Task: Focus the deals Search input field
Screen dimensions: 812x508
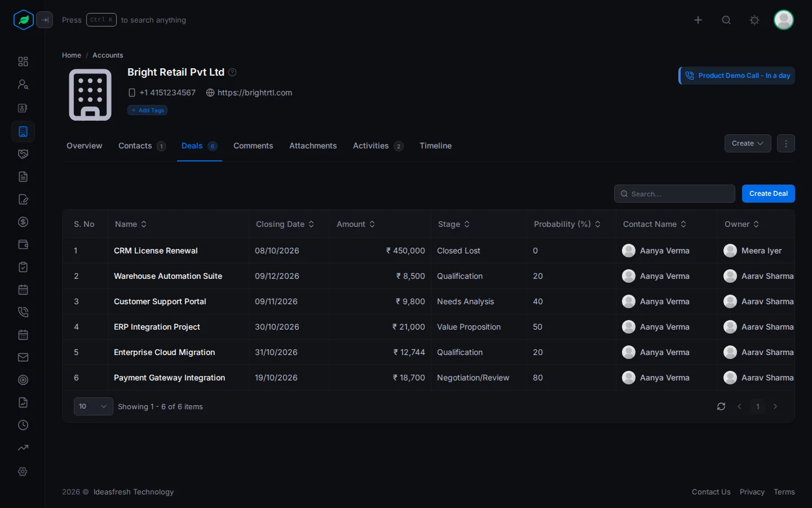Action: pos(674,194)
